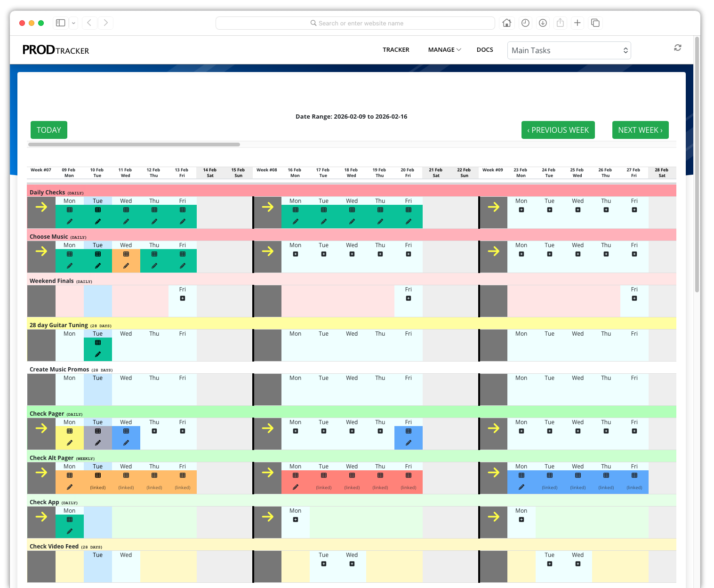Expand Safari sidebar options chevron

73,23
